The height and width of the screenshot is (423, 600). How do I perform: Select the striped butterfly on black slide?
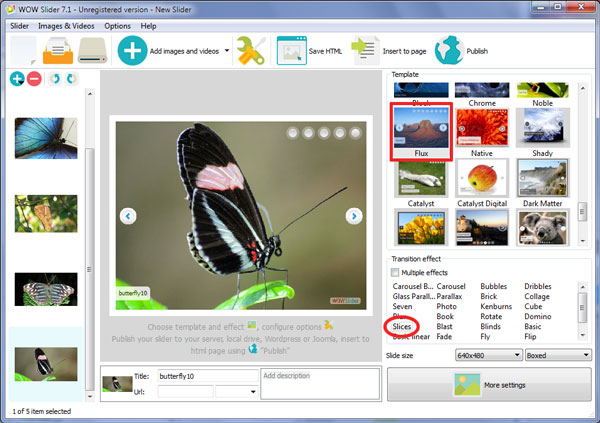tap(46, 289)
